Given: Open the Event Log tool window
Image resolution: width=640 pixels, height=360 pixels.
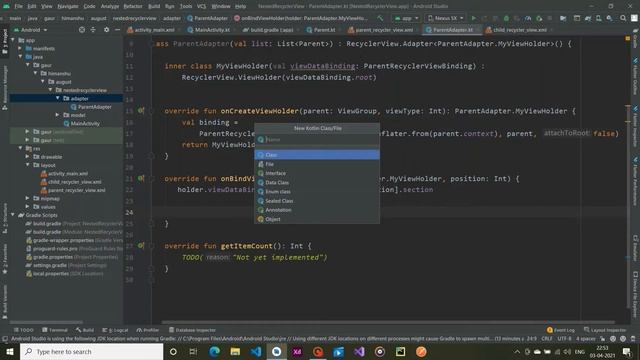Looking at the screenshot, I should click(x=560, y=330).
